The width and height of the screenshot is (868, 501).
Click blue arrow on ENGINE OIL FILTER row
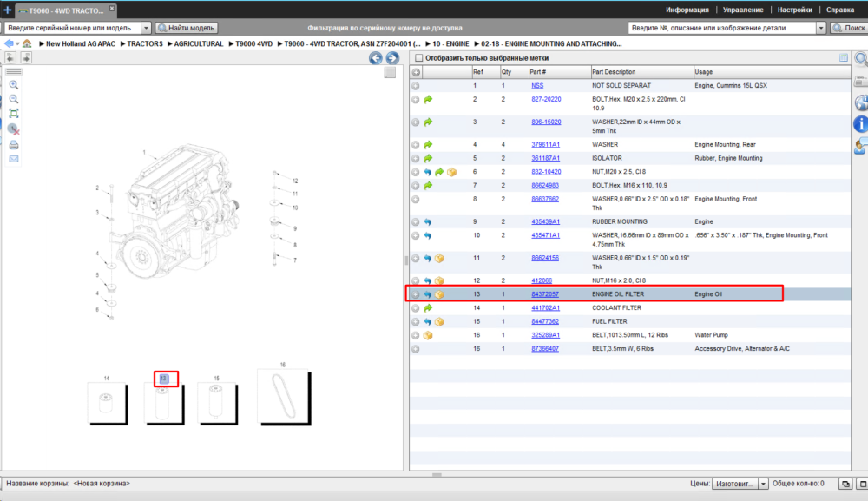428,294
